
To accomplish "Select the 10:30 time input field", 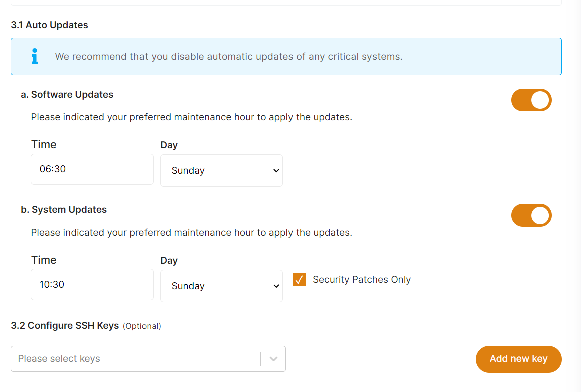I will click(x=92, y=285).
